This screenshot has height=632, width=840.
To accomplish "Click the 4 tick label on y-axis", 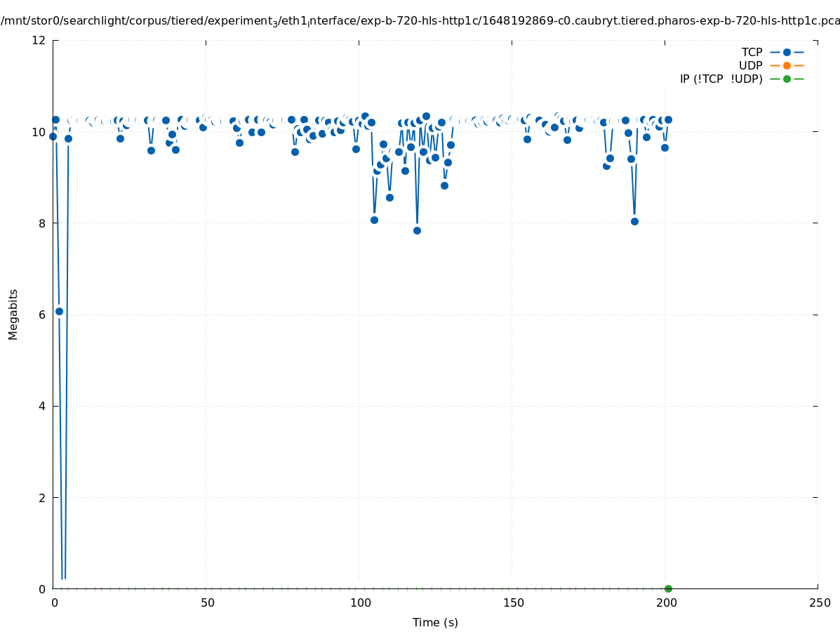I will point(42,406).
